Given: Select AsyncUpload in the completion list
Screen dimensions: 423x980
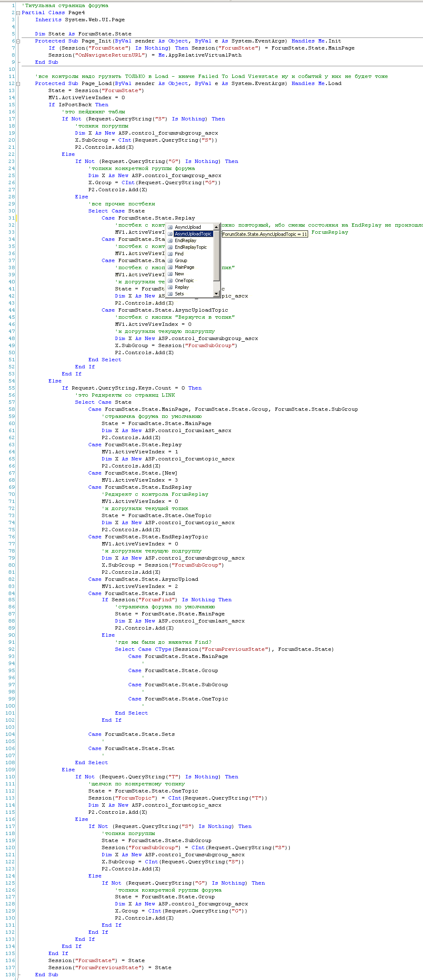Looking at the screenshot, I should point(188,227).
